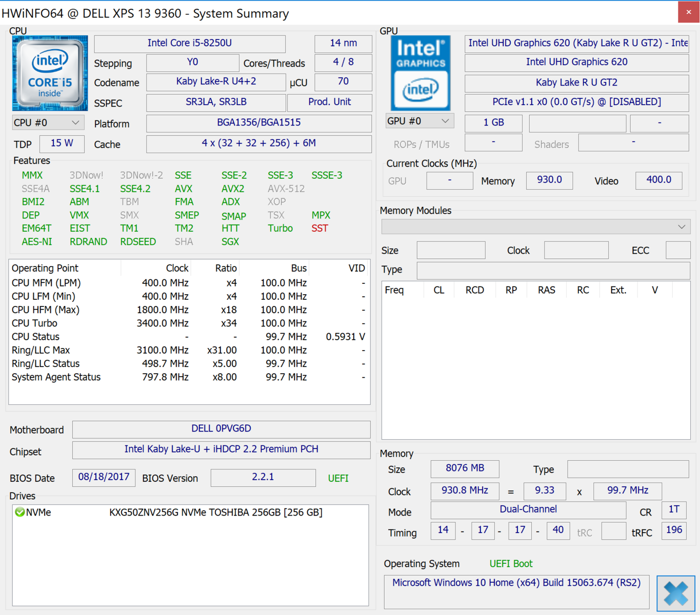Select the CPU HFM (Max) row
This screenshot has width=700, height=615.
(189, 310)
